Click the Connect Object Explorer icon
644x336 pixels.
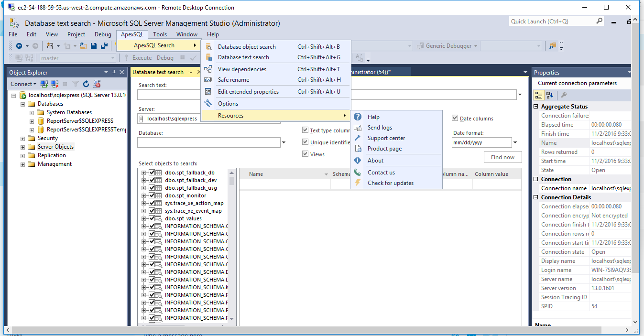point(44,84)
